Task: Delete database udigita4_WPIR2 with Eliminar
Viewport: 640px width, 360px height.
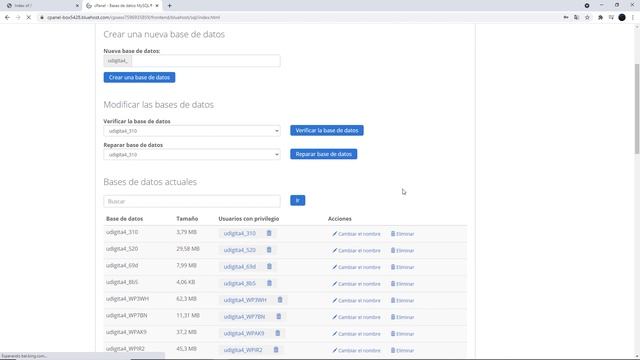Action: point(402,351)
